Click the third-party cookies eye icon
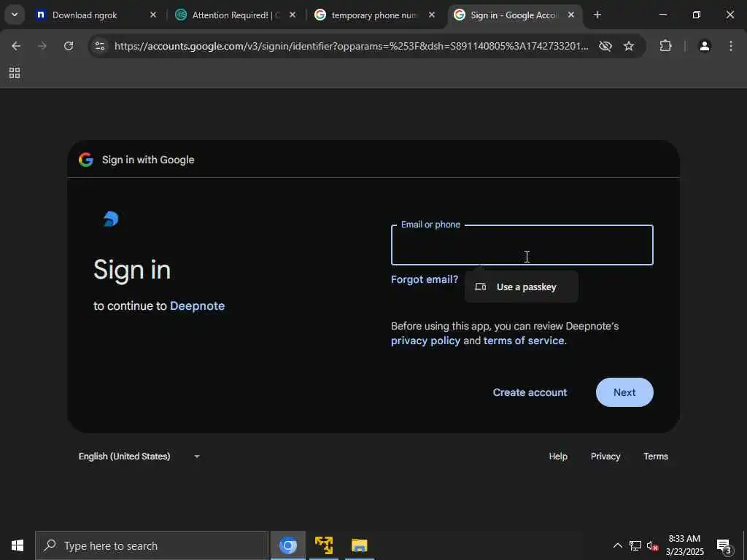This screenshot has height=560, width=747. [x=605, y=46]
